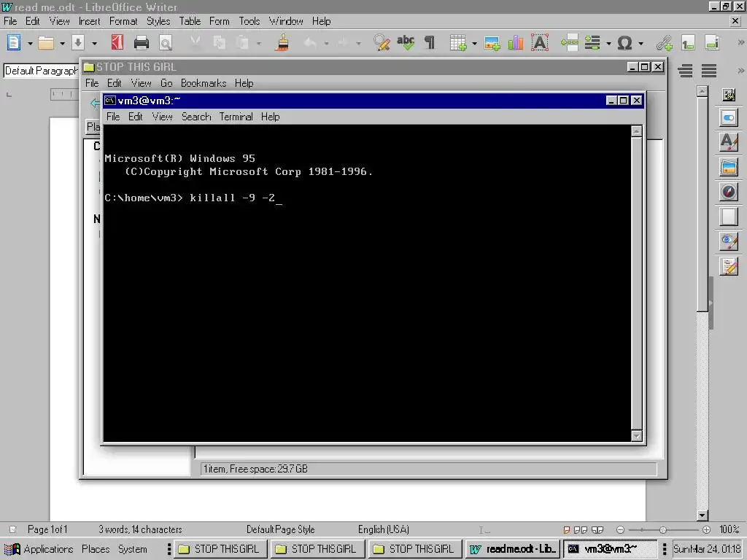747x560 pixels.
Task: Open Bookmarks menu in STOP THIS GIRL window
Action: coord(204,83)
